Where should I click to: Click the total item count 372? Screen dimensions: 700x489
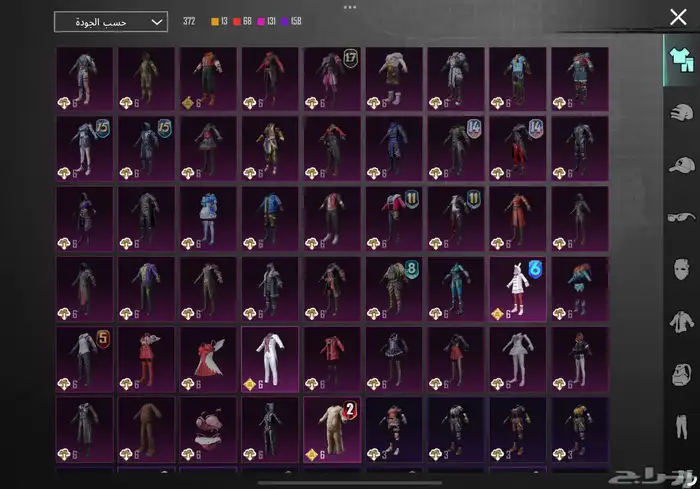coord(189,21)
